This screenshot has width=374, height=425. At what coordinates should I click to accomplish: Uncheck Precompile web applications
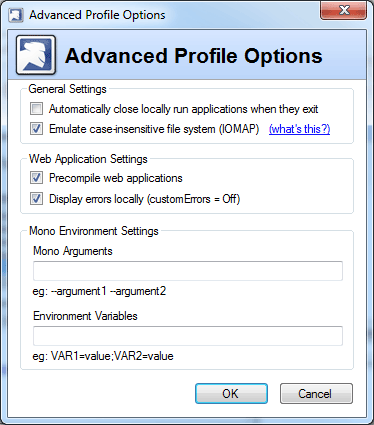tap(36, 178)
